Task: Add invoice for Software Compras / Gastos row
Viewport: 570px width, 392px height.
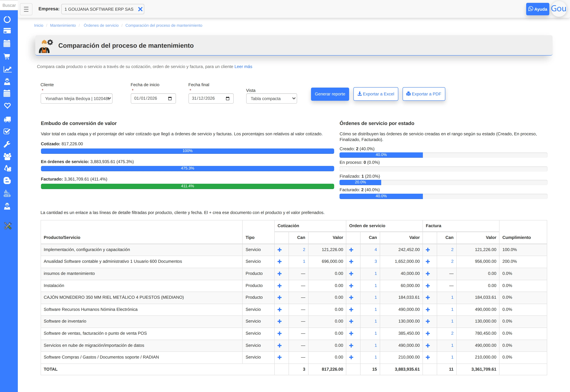Action: [x=428, y=357]
